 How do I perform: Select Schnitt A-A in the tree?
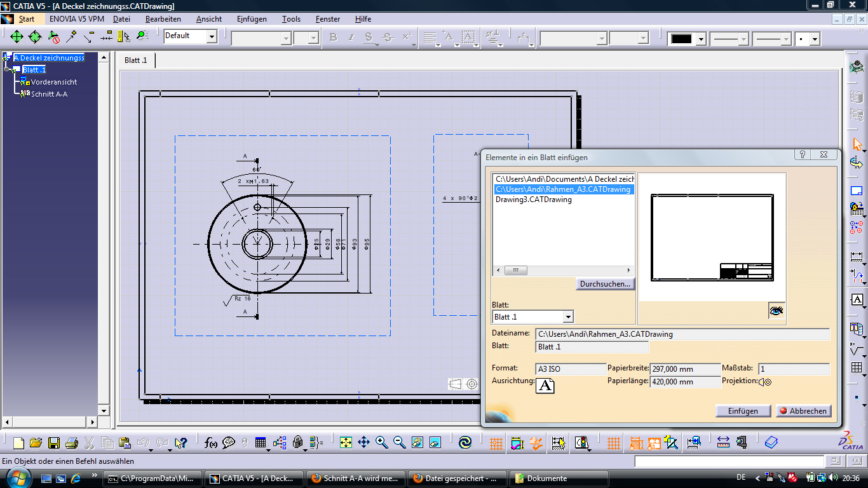coord(49,94)
